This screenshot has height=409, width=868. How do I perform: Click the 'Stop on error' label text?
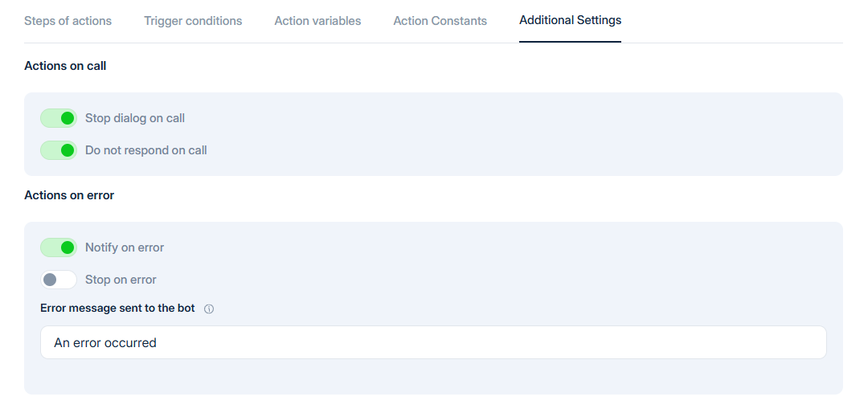pyautogui.click(x=121, y=280)
